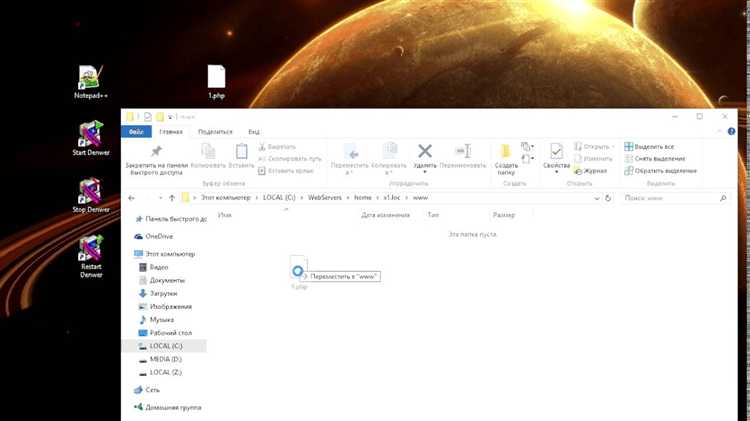Screen dimensions: 750x421
Task: Open Properties (Свойства) from ribbon
Action: (556, 155)
